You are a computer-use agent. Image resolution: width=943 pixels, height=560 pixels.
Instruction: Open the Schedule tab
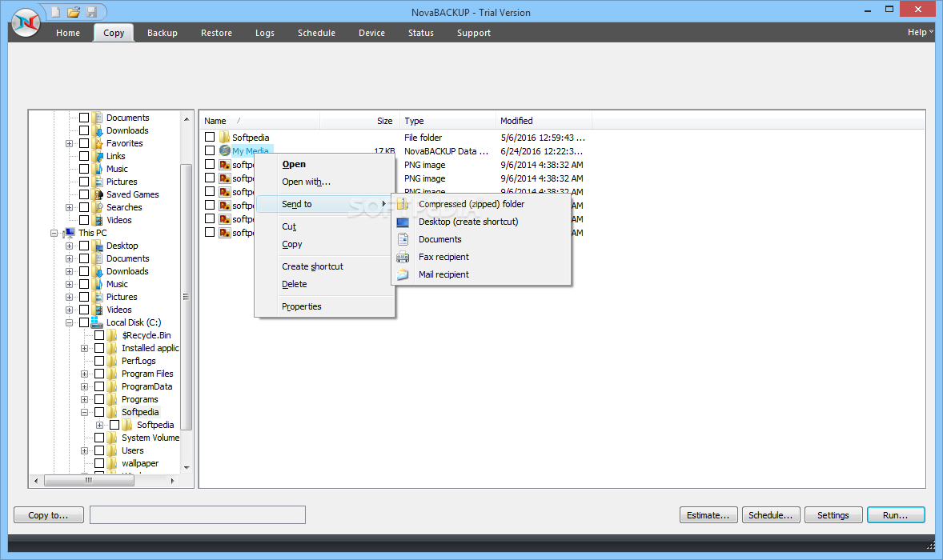pyautogui.click(x=316, y=33)
